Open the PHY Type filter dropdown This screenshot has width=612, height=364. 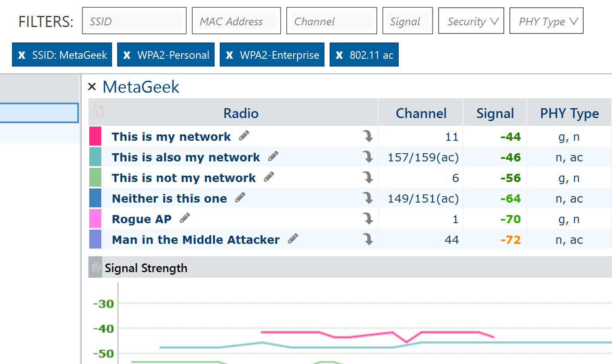[546, 21]
